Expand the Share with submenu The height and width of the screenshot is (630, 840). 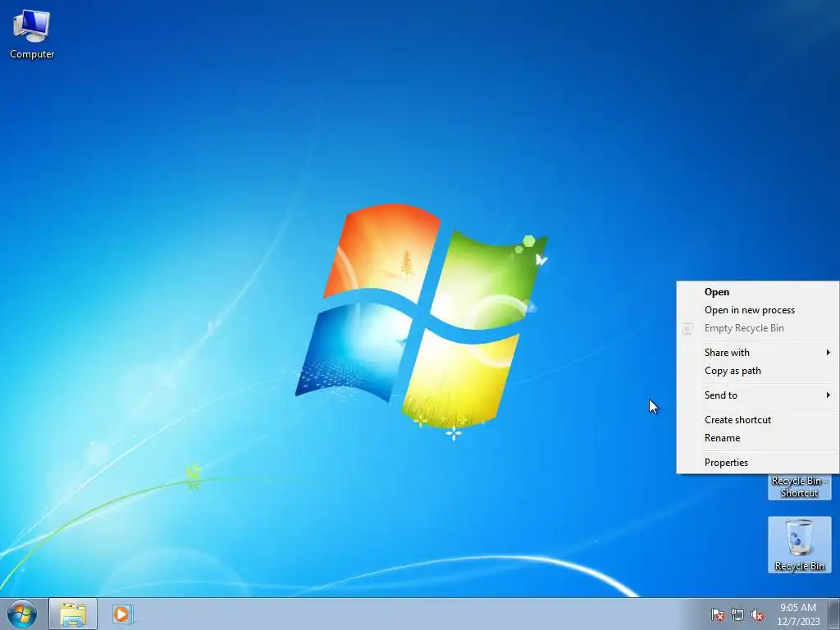coord(757,353)
